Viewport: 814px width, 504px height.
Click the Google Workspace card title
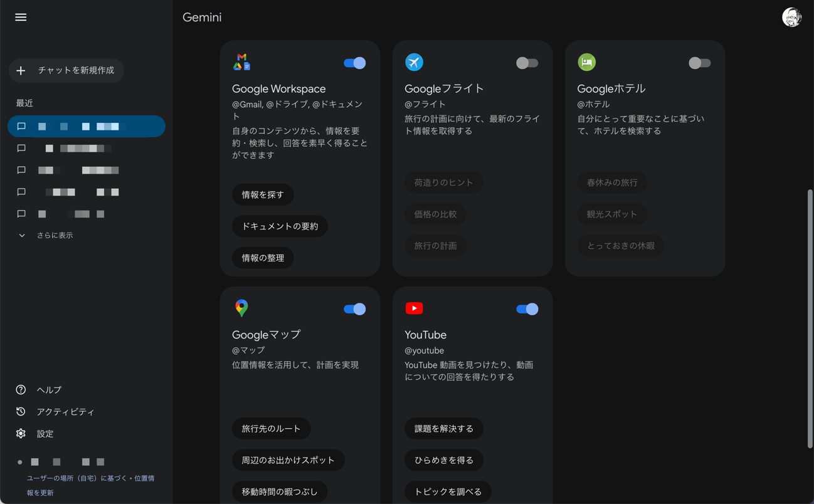(278, 89)
